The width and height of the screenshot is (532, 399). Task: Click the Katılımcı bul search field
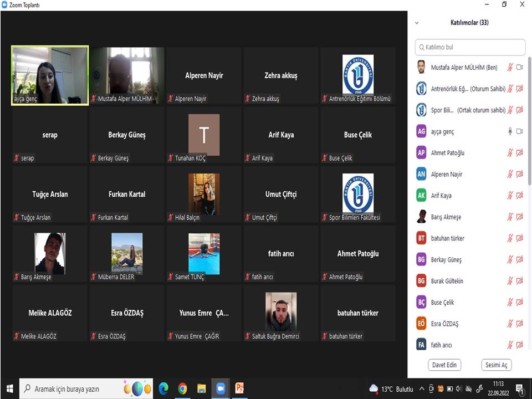coord(470,47)
